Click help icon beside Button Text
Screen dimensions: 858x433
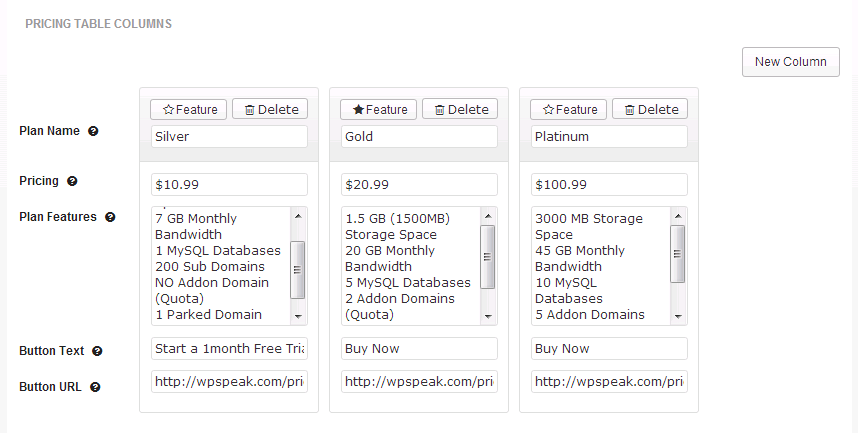(97, 351)
